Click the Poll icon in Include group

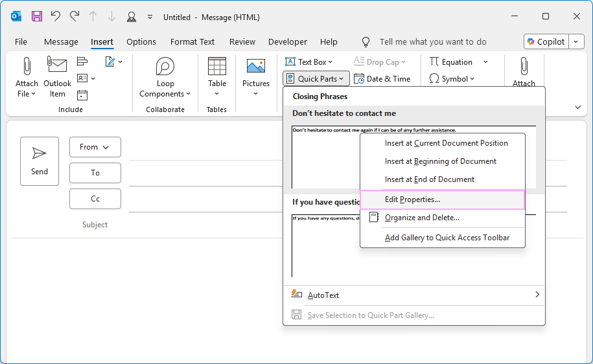pyautogui.click(x=82, y=62)
